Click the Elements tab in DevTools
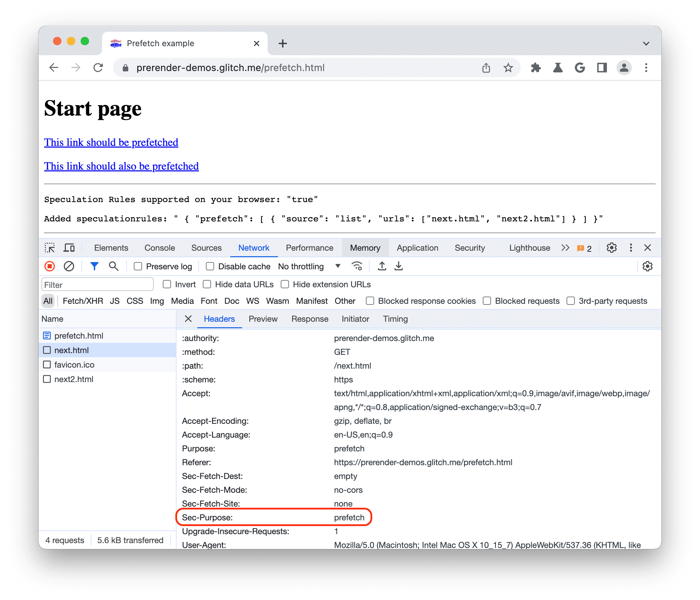 (x=111, y=248)
